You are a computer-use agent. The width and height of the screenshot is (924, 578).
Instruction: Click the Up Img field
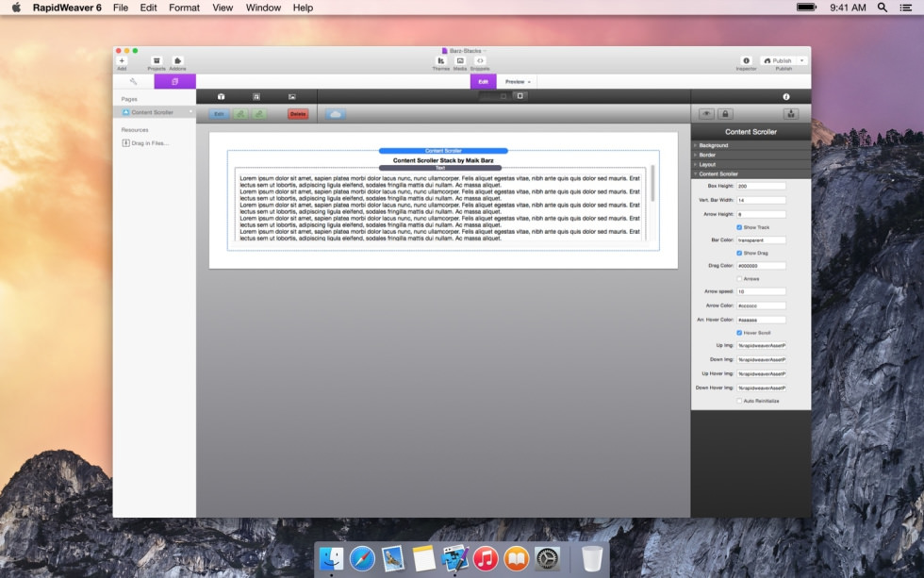[761, 345]
